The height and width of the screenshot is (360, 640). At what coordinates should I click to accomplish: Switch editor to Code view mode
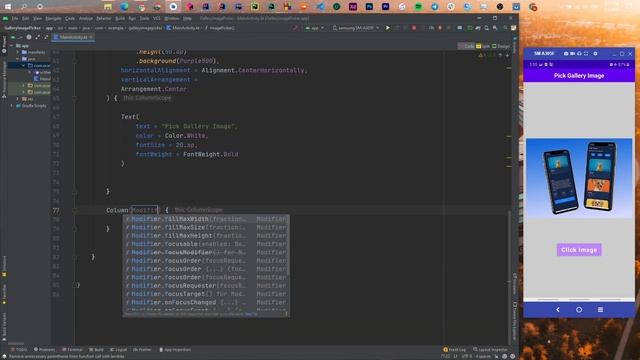click(x=467, y=46)
